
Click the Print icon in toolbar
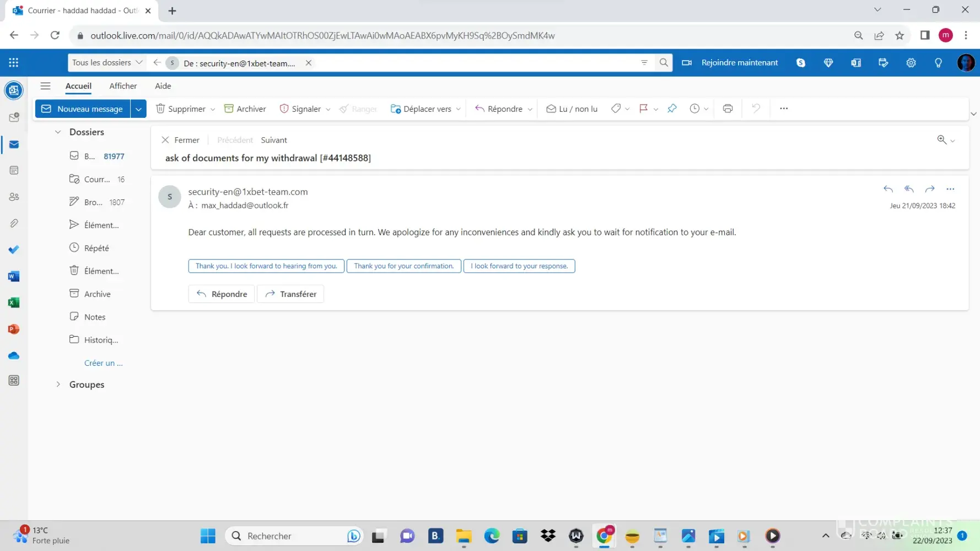point(728,109)
